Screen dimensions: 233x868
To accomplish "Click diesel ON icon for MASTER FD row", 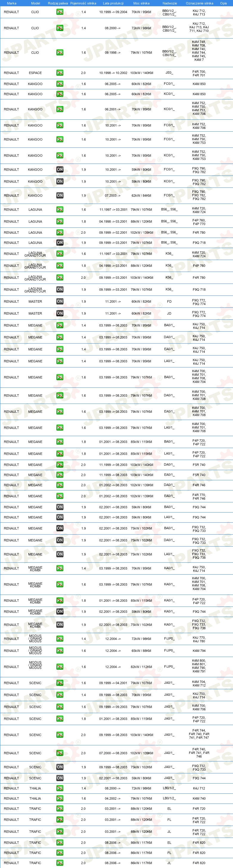I will [x=60, y=301].
